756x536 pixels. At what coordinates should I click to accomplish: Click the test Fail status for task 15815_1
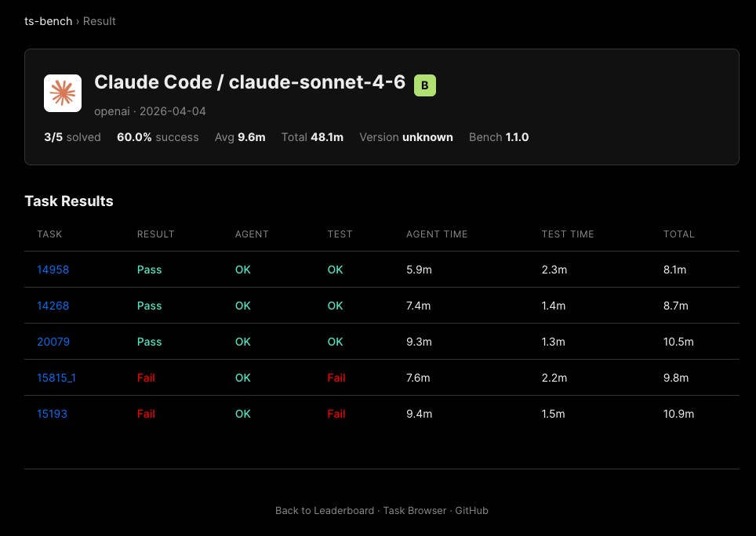point(336,378)
